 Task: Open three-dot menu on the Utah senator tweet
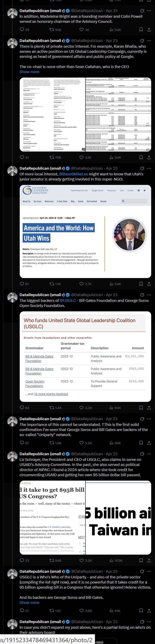[x=149, y=168]
